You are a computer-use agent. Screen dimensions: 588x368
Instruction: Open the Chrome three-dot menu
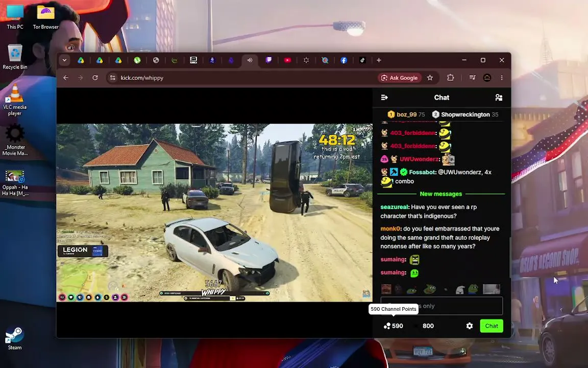pos(502,78)
